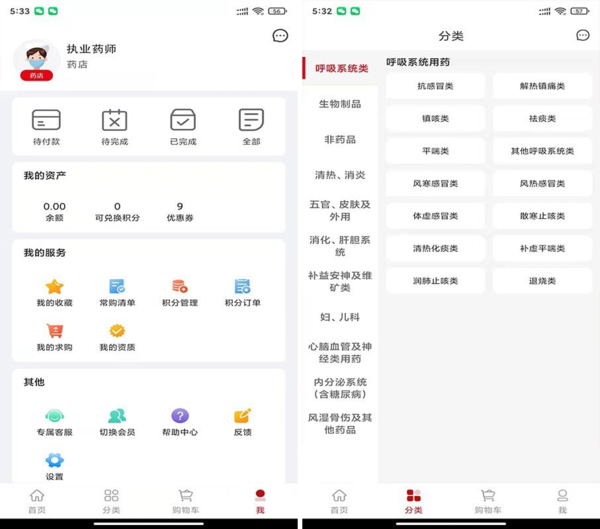Viewport: 600px width, 529px height.
Task: Select 妇、儿科 category in sidebar
Action: 340,317
